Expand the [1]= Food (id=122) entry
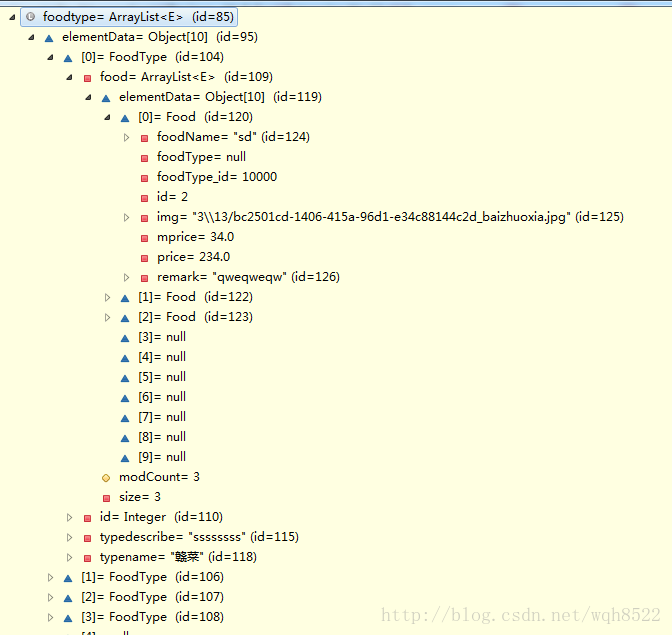The width and height of the screenshot is (672, 635). pyautogui.click(x=108, y=297)
